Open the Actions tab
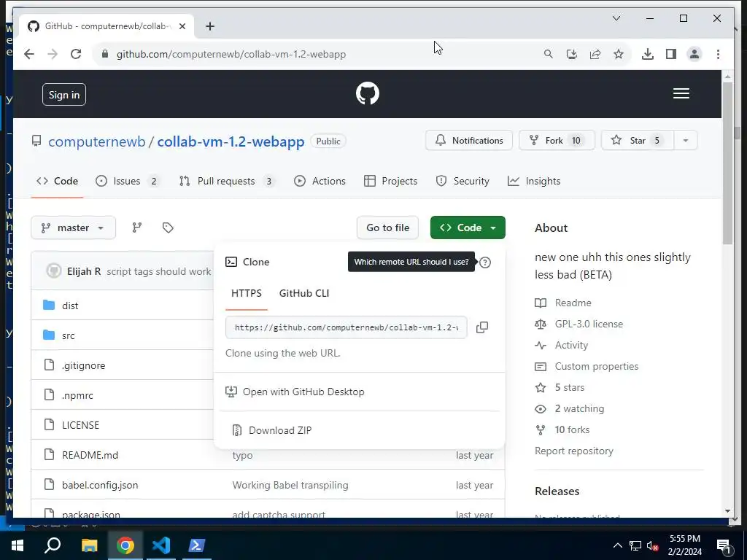This screenshot has height=560, width=747. [320, 181]
